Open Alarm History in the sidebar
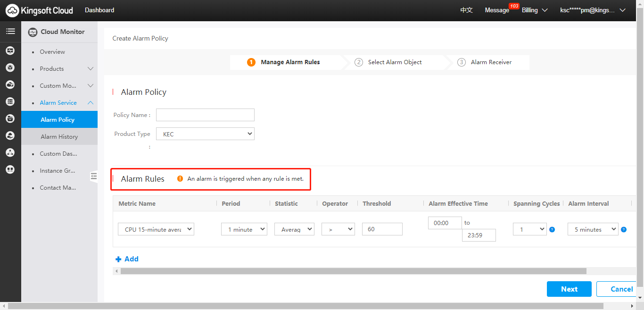The height and width of the screenshot is (310, 644). click(x=59, y=137)
